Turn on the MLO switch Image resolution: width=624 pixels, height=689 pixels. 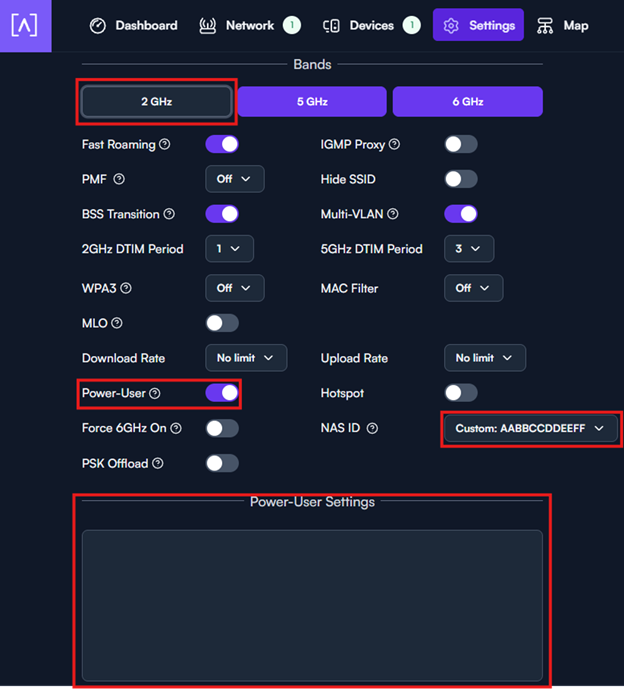pyautogui.click(x=222, y=323)
